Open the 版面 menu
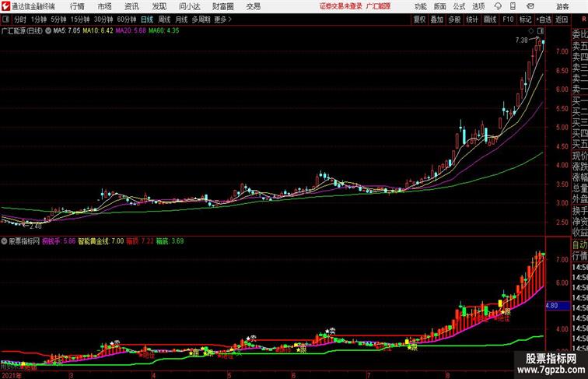 click(440, 6)
